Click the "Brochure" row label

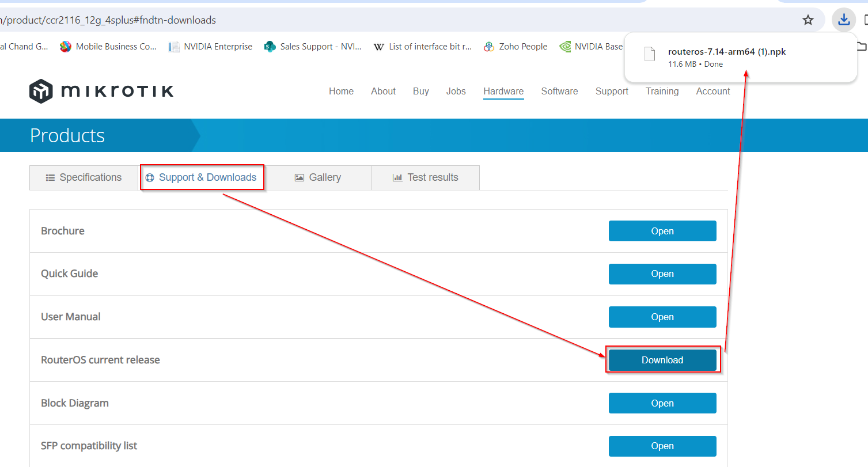[x=63, y=231]
